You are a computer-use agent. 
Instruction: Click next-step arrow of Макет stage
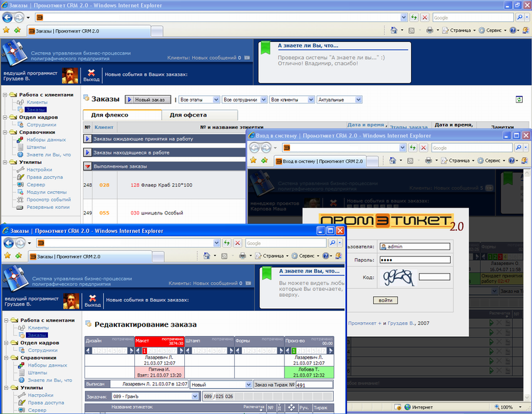182,351
